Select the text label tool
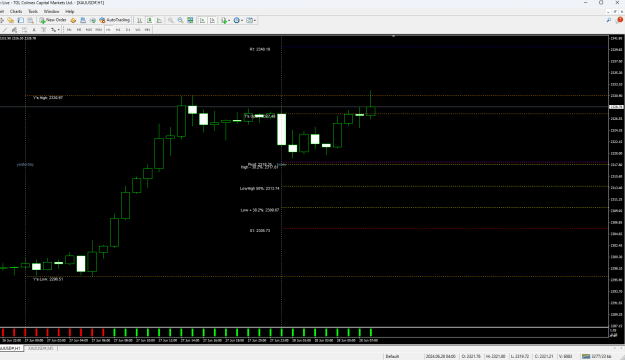The height and width of the screenshot is (360, 625). 43,30
